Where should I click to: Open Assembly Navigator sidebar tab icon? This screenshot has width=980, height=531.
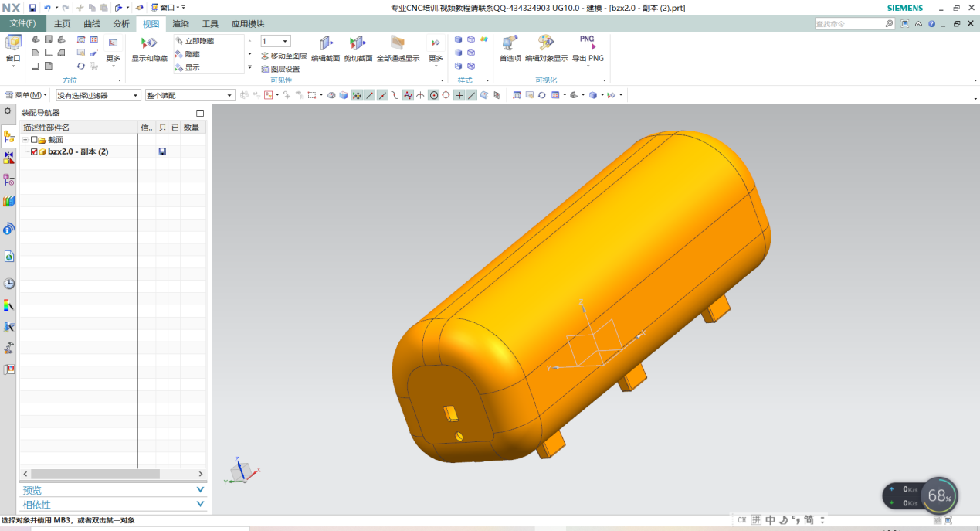pyautogui.click(x=9, y=137)
